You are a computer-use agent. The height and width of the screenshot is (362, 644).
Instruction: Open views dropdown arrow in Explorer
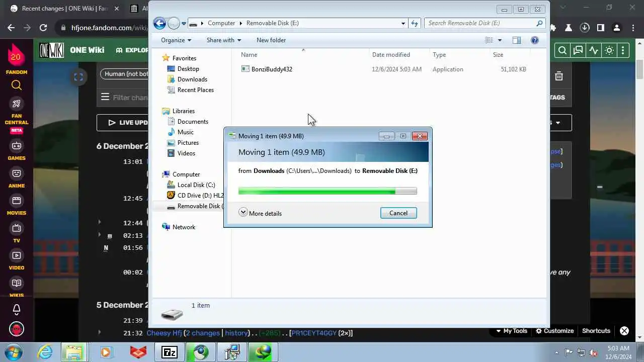(500, 40)
